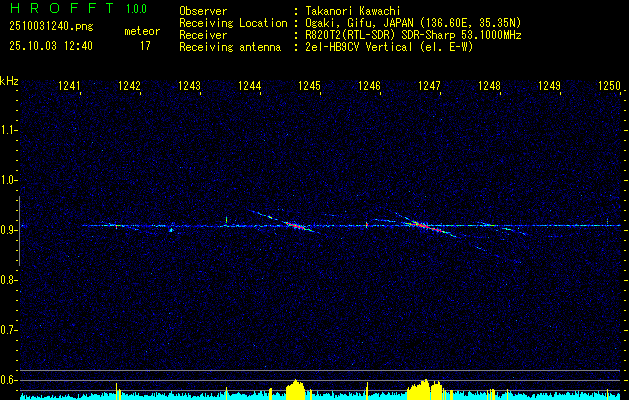
Task: Click the file name 2510031240.png
Action: click(51, 26)
